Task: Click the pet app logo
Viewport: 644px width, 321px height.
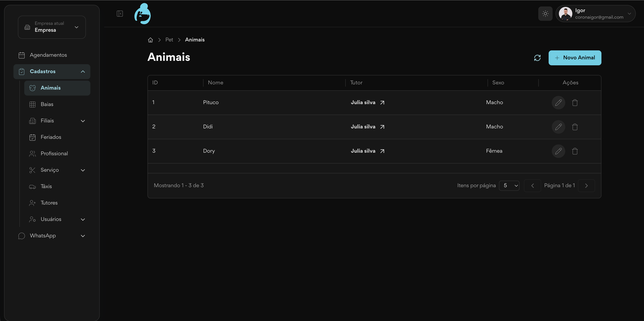Action: click(x=142, y=13)
